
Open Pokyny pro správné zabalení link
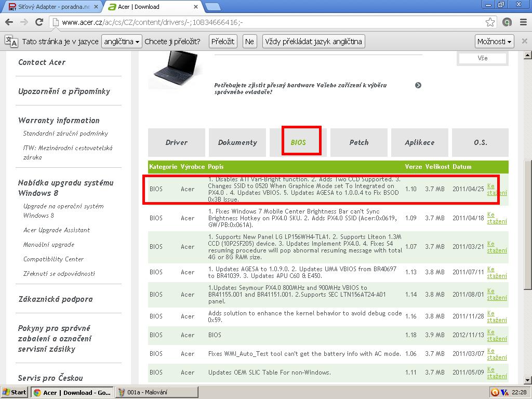point(55,338)
